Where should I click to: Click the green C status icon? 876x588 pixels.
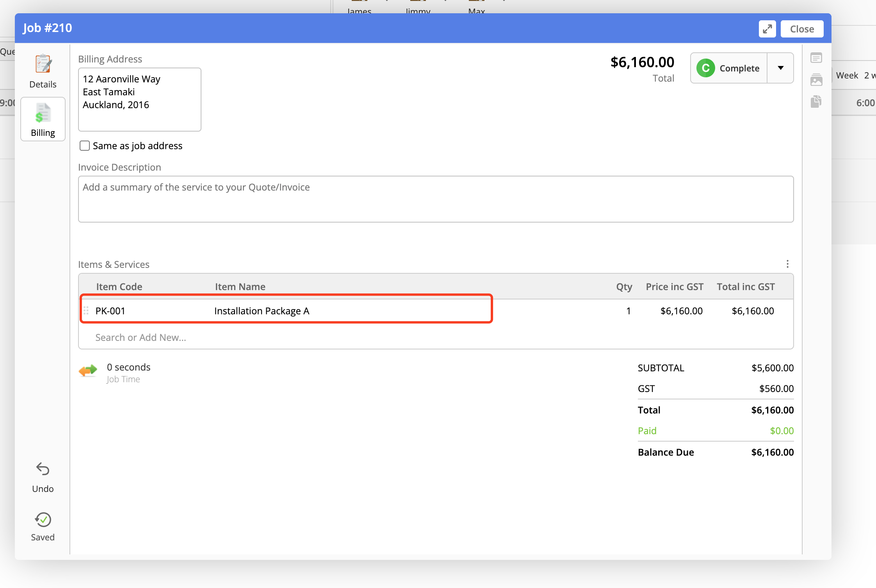point(705,68)
